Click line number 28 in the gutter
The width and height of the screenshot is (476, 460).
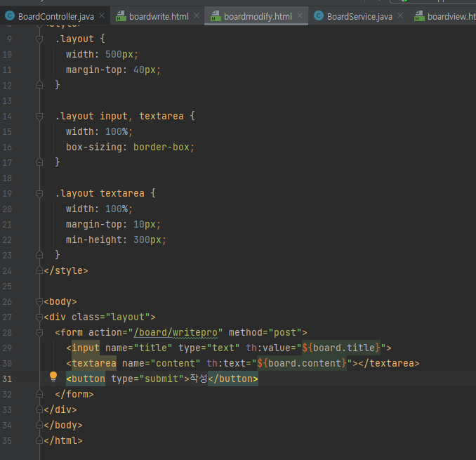click(7, 332)
